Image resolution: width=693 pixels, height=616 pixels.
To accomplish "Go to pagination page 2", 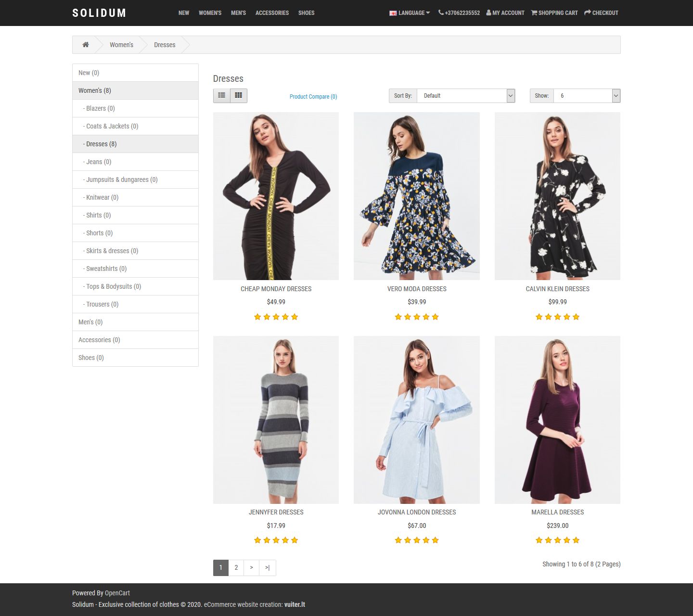I will click(x=236, y=567).
